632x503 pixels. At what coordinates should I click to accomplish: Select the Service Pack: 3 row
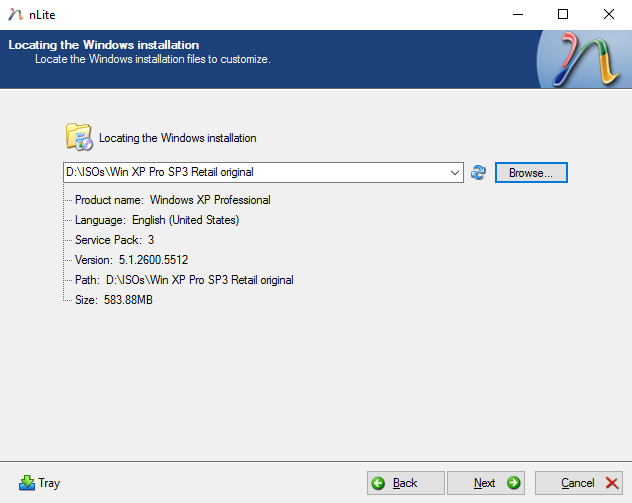pos(114,240)
